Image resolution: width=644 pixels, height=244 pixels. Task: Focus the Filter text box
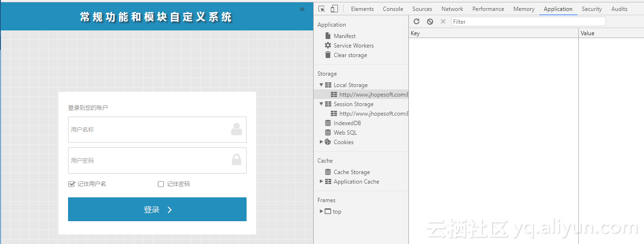point(528,21)
